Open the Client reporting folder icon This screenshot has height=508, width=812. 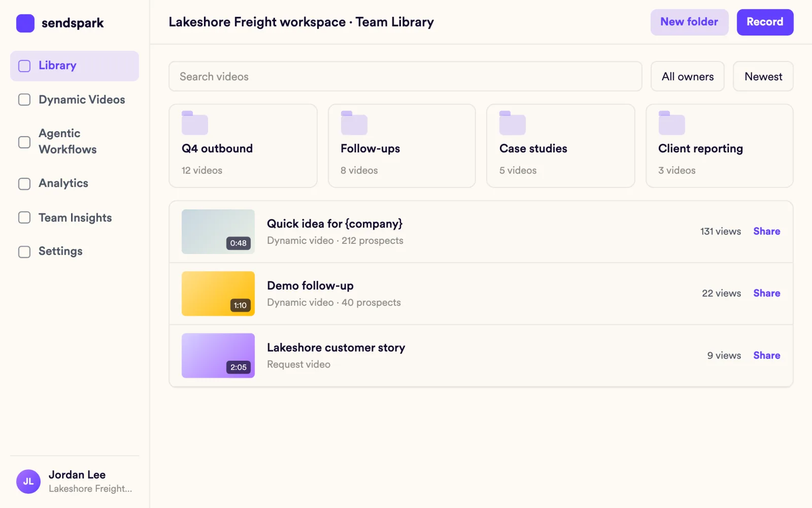pos(671,123)
